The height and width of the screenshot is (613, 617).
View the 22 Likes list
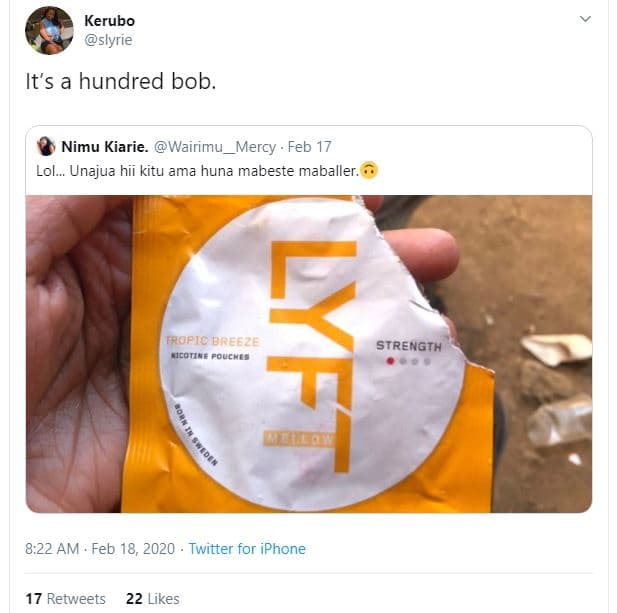tap(152, 599)
